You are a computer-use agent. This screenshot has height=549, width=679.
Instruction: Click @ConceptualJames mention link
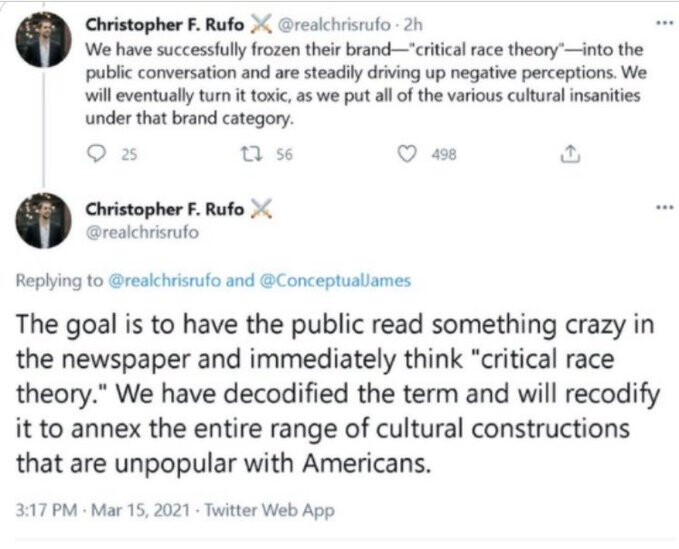click(335, 281)
